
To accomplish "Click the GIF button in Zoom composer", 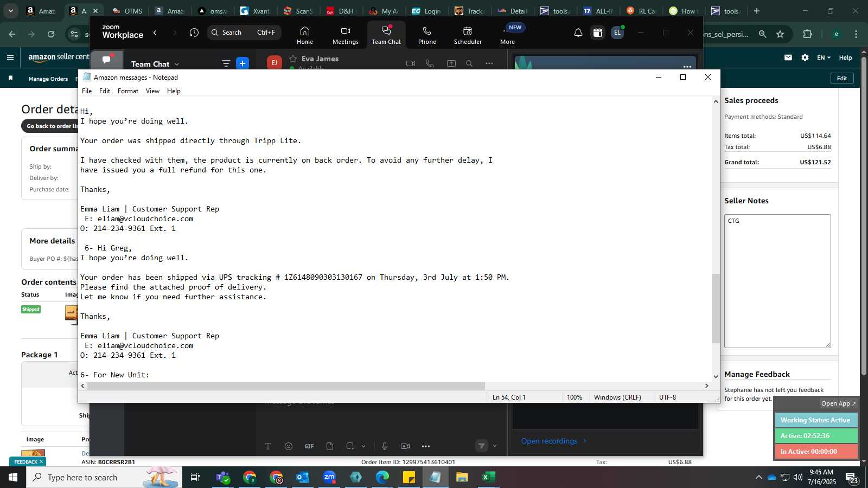I will (309, 446).
